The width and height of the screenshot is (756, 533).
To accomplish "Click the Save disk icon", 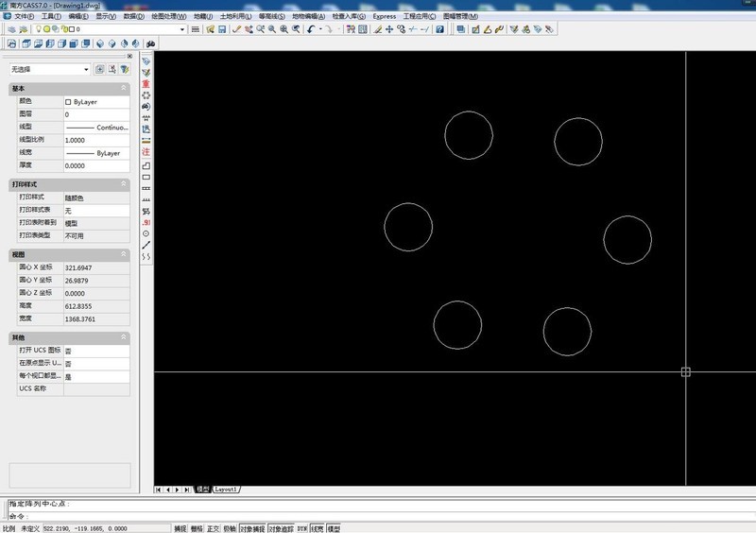I will tap(222, 29).
